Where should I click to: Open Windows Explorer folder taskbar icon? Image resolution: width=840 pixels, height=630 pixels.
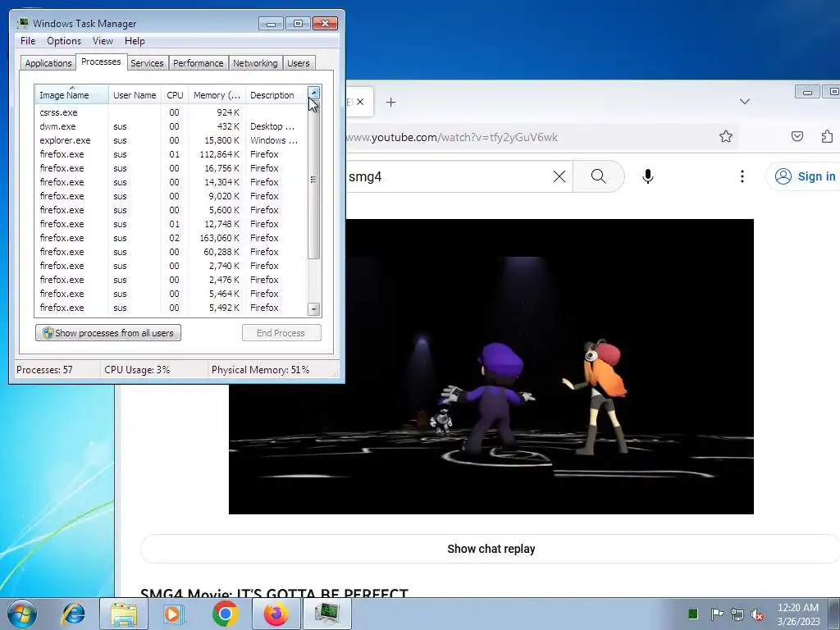click(124, 614)
